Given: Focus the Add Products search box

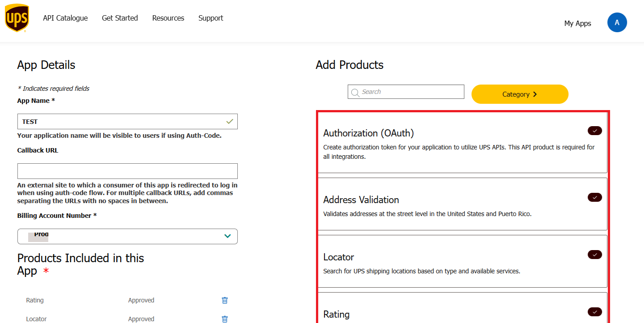Looking at the screenshot, I should [x=406, y=92].
